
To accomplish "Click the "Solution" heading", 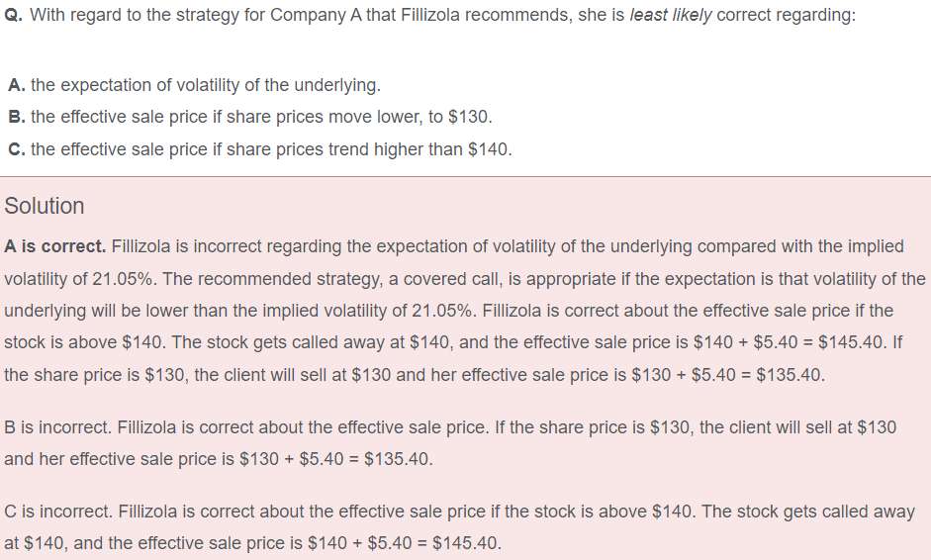I will pos(45,206).
